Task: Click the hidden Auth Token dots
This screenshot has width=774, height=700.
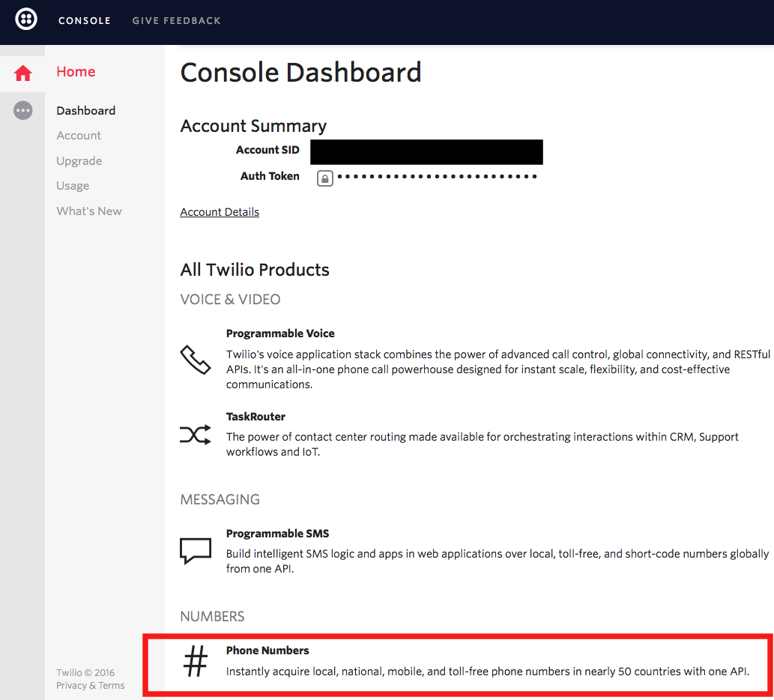Action: coord(437,176)
